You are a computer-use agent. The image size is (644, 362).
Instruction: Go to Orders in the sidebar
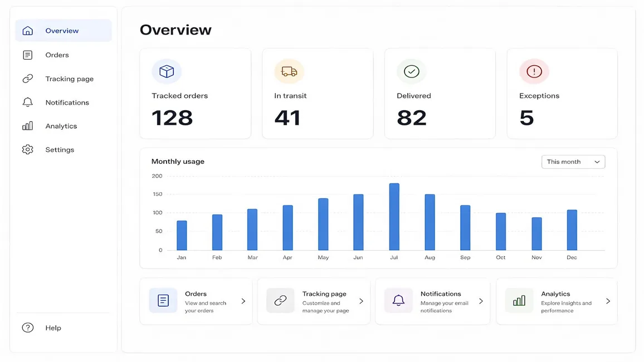pyautogui.click(x=64, y=55)
